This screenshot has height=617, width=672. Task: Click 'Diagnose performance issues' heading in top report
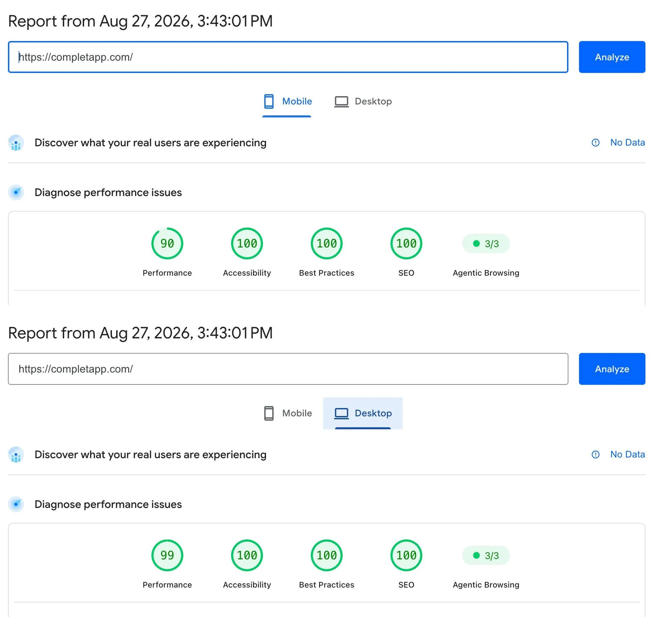(x=108, y=192)
